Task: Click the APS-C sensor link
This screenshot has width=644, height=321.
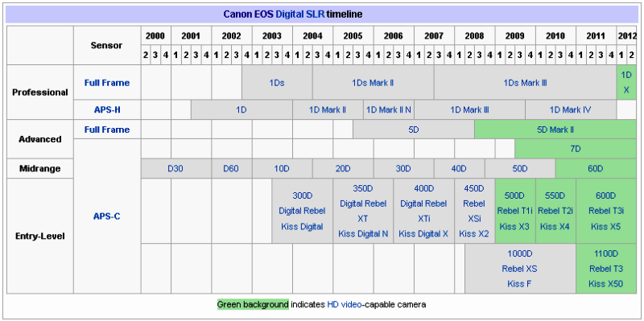Action: click(x=107, y=216)
